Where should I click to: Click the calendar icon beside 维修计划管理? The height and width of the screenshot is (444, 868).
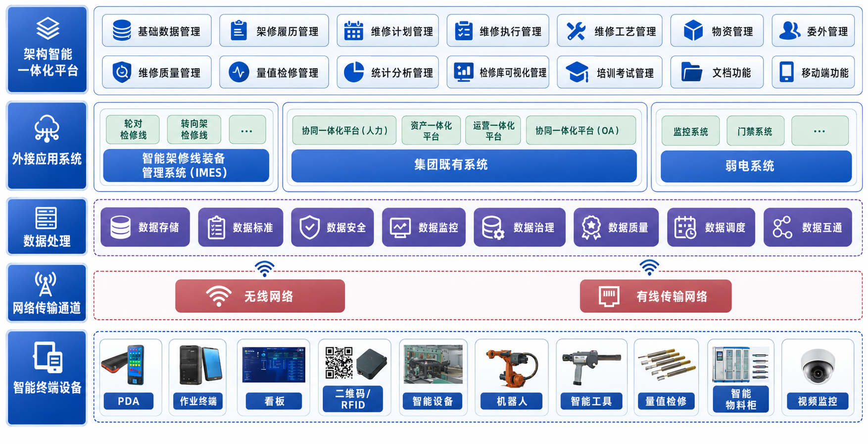353,31
